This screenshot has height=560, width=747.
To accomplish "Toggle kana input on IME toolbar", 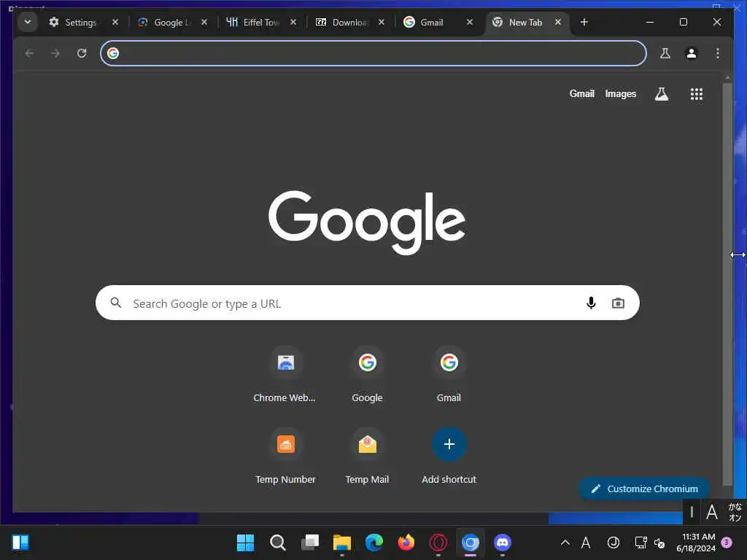I will point(735,512).
